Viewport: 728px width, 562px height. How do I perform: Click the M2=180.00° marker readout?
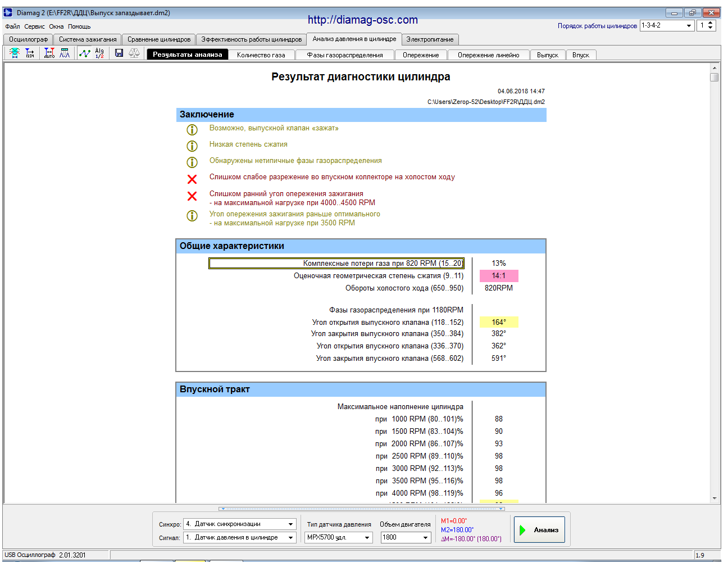[457, 530]
